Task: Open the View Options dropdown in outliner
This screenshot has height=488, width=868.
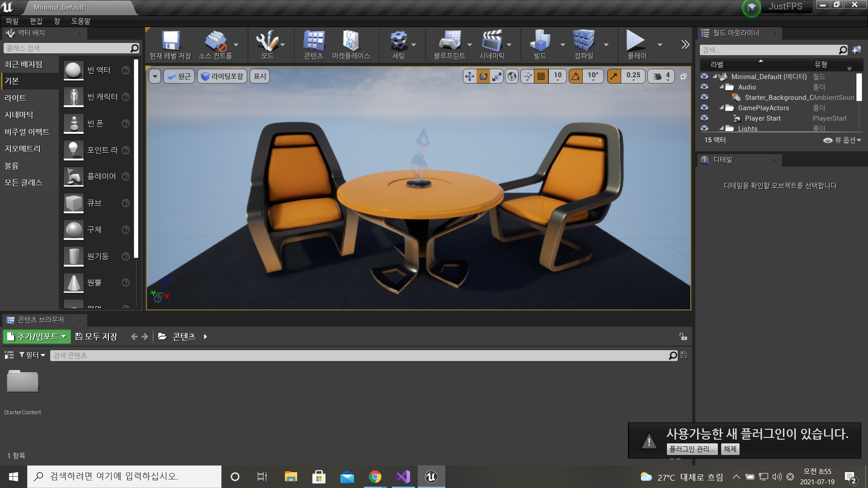Action: coord(842,140)
